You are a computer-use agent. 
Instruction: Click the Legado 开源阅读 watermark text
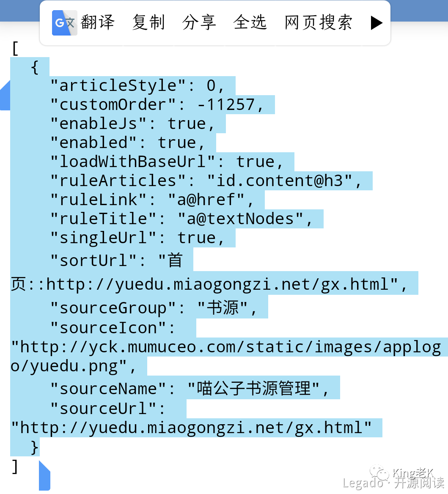pos(393,483)
